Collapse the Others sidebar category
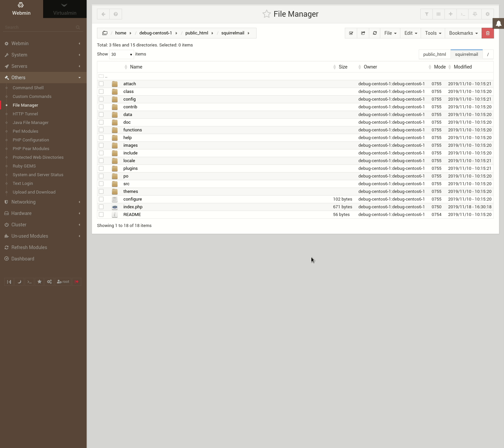Screen dimensions: 504x448 coord(43,78)
